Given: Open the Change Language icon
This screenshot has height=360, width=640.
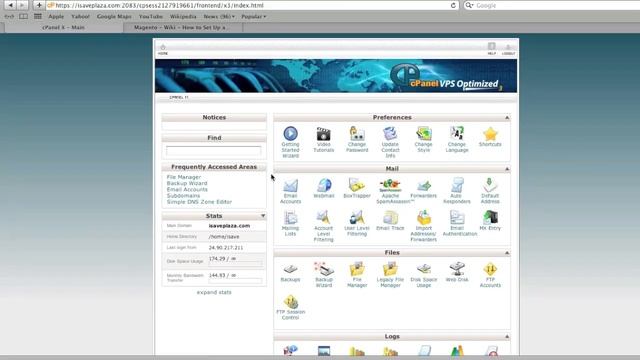Looking at the screenshot, I should [x=457, y=134].
